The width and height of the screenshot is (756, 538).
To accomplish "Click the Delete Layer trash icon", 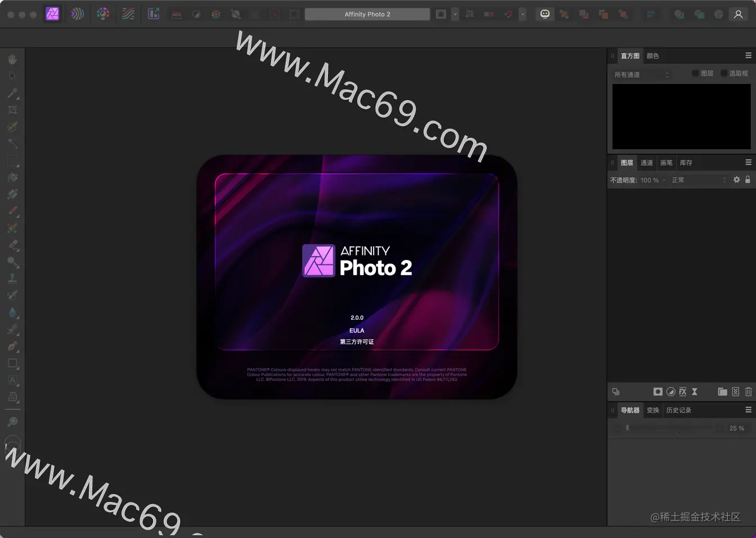I will coord(748,392).
